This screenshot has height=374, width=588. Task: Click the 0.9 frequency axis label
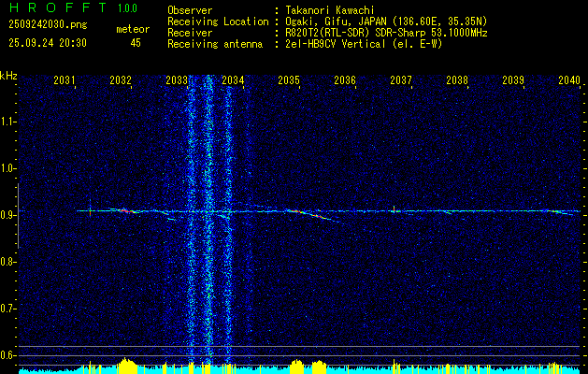point(7,215)
